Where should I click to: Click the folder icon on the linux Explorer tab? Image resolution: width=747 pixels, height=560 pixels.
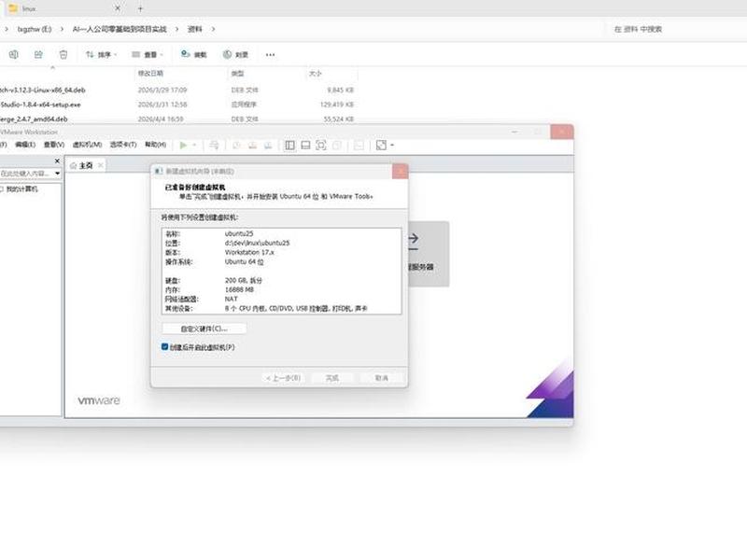(x=13, y=8)
